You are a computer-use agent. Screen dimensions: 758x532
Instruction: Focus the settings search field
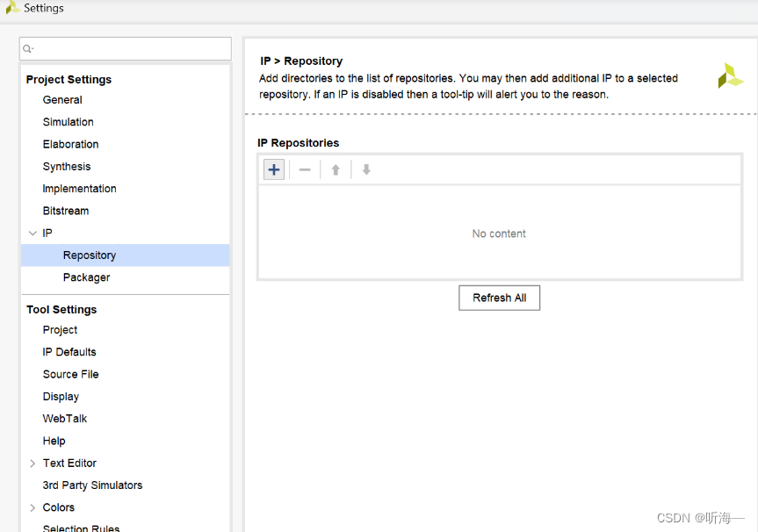(126, 49)
